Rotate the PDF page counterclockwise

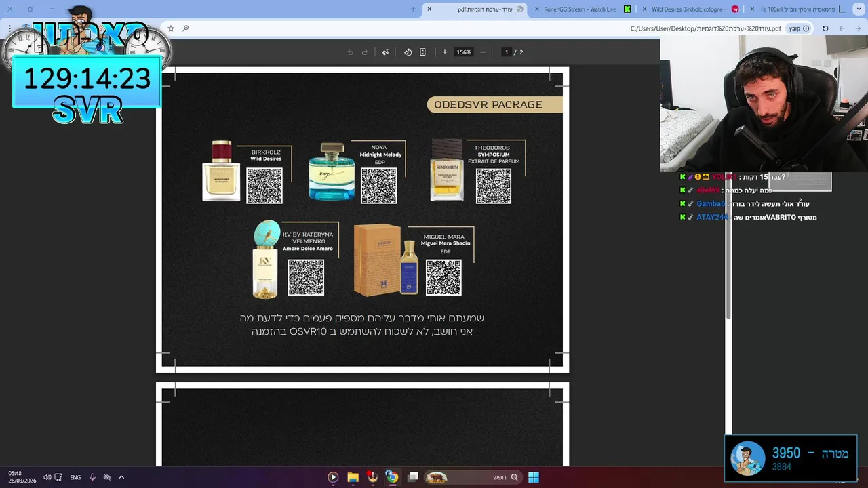click(x=408, y=52)
